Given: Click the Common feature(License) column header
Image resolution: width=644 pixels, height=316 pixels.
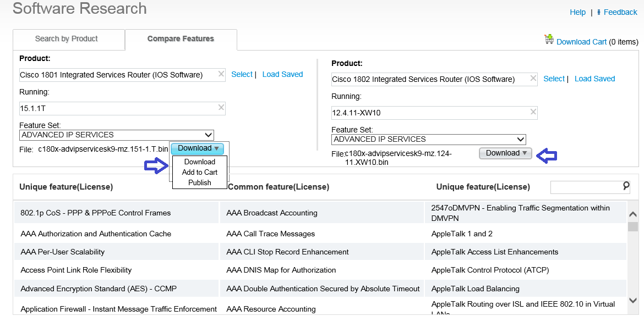Looking at the screenshot, I should coord(279,187).
